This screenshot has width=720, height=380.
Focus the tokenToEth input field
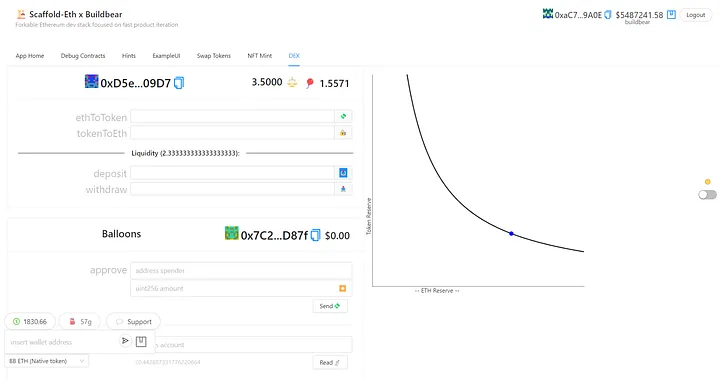(x=232, y=133)
